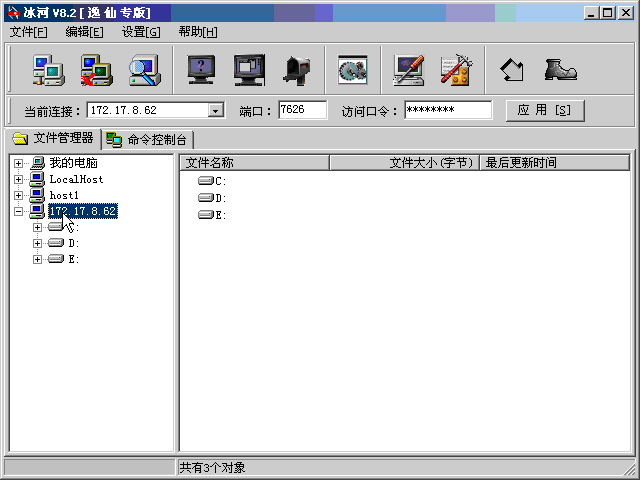This screenshot has width=640, height=480.
Task: Open the 帮助[H] menu
Action: 198,32
